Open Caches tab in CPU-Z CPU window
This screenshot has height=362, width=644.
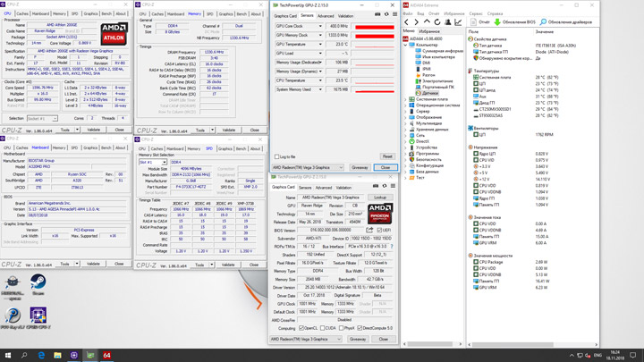pos(22,13)
